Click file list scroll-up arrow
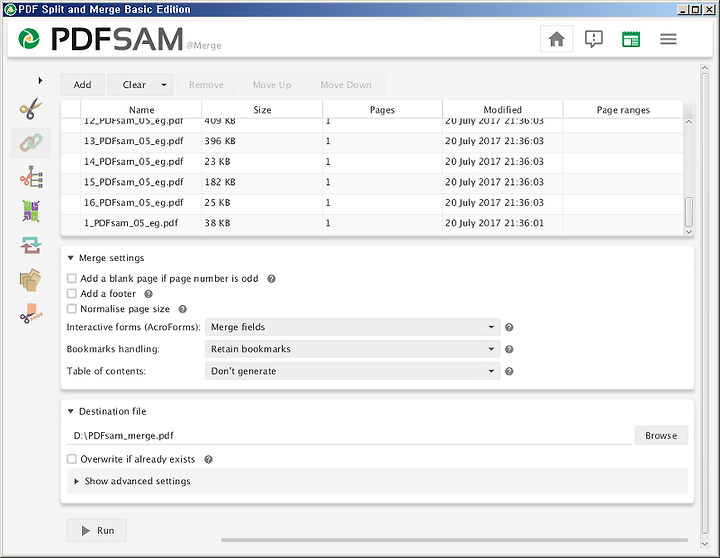Screen dimensions: 720x558 coord(689,122)
